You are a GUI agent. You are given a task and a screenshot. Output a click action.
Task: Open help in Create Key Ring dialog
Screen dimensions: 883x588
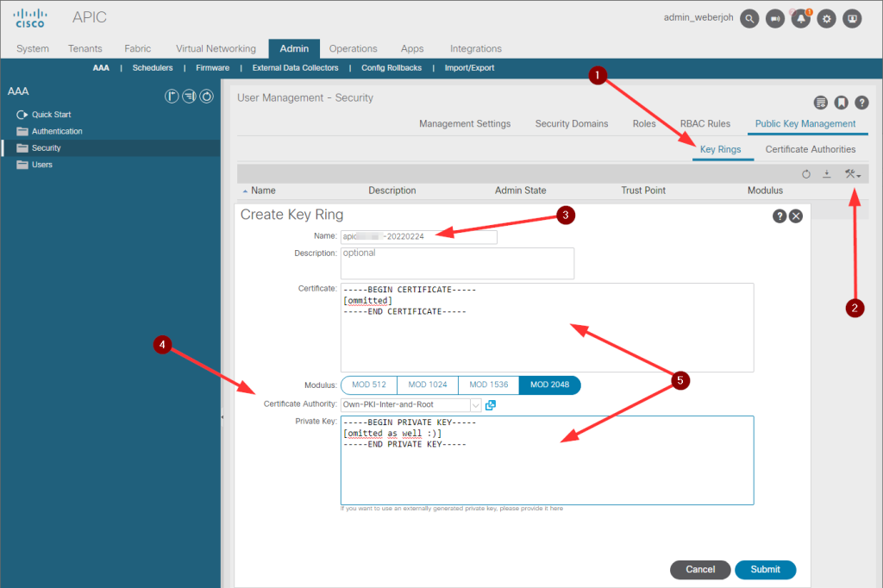[779, 216]
